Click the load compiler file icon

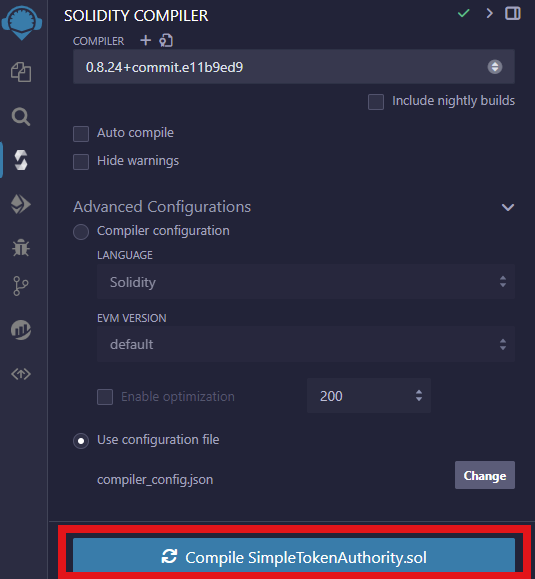coord(166,40)
